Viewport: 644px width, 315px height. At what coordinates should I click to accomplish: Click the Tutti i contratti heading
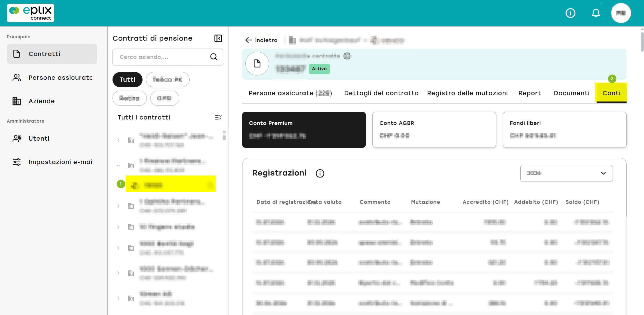[144, 117]
